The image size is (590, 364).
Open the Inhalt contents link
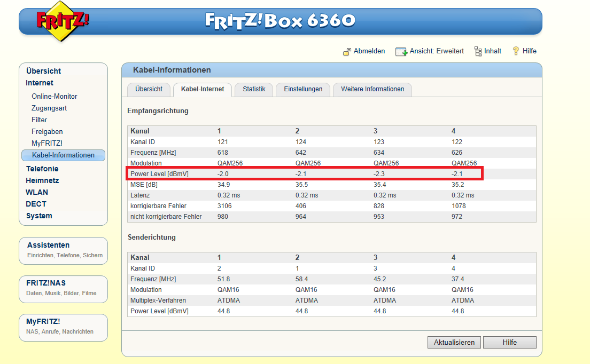493,51
